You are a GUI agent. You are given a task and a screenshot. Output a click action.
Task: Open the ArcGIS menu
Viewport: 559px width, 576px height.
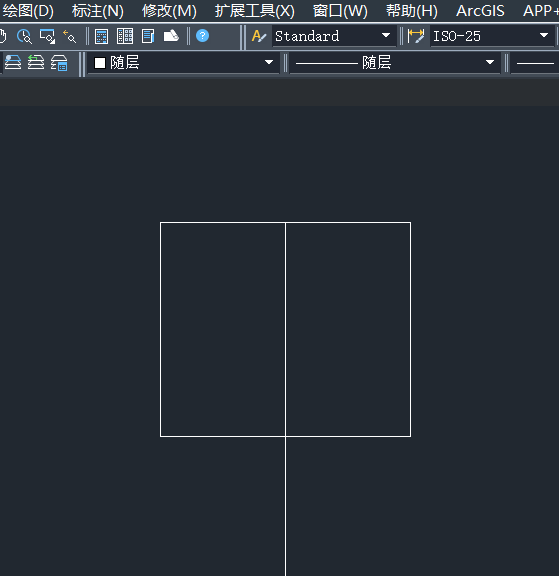point(480,11)
